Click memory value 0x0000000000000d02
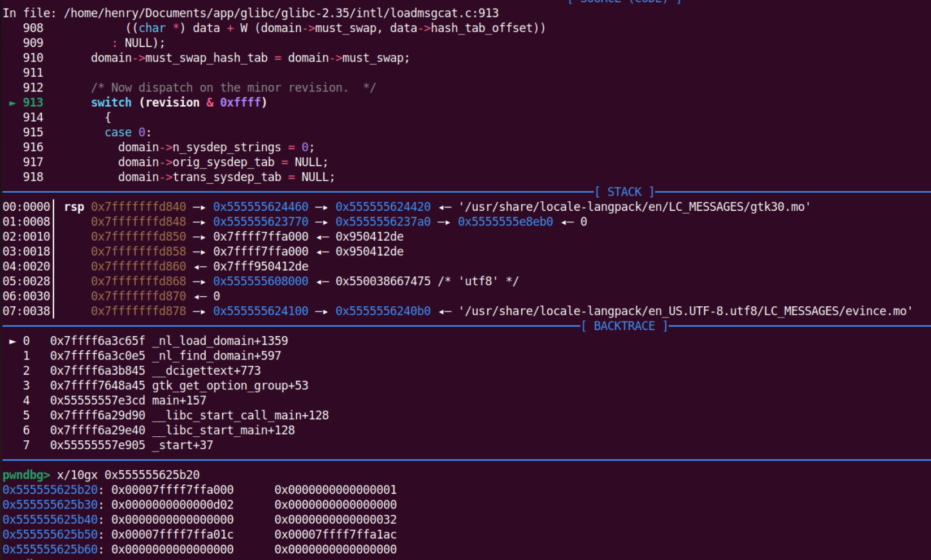Screen dimensions: 931x560 (172, 505)
